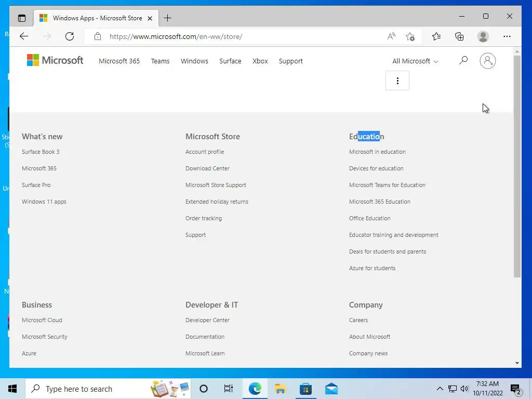Open the Teams nav item
The image size is (532, 399).
pyautogui.click(x=160, y=61)
